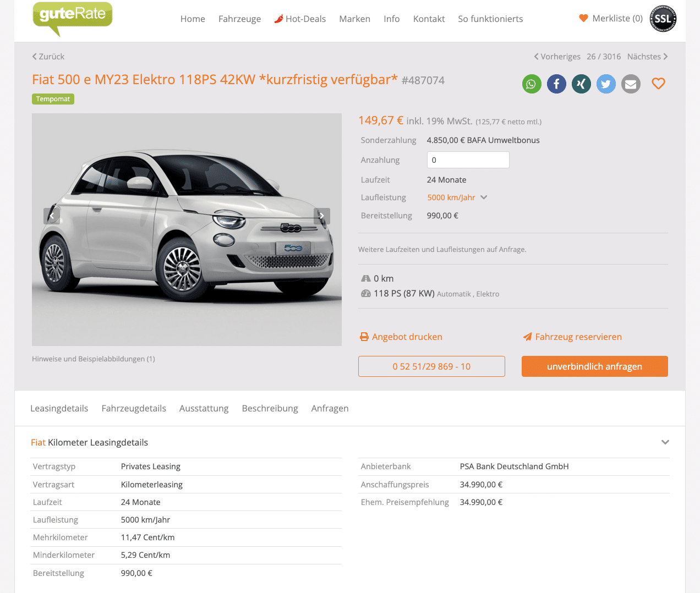Go to Nächstes vehicle
700x593 pixels.
coord(648,57)
